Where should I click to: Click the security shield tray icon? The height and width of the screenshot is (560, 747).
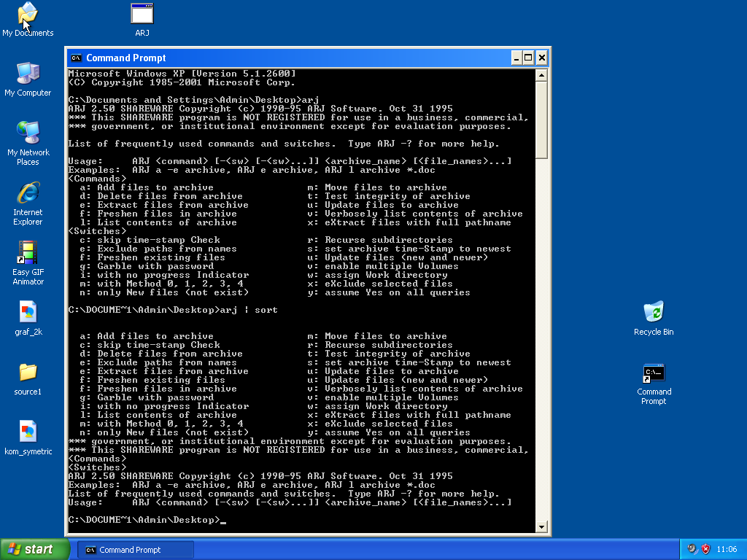[x=705, y=550]
